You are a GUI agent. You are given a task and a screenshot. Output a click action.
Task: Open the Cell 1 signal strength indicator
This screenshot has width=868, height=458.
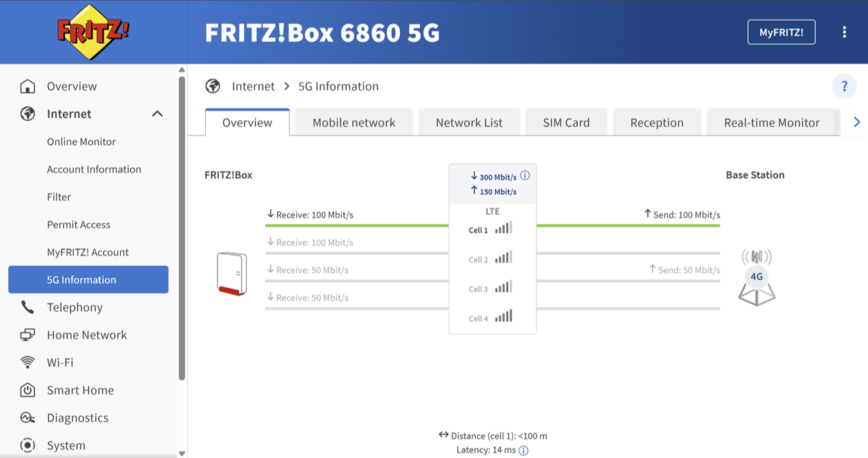(x=503, y=227)
